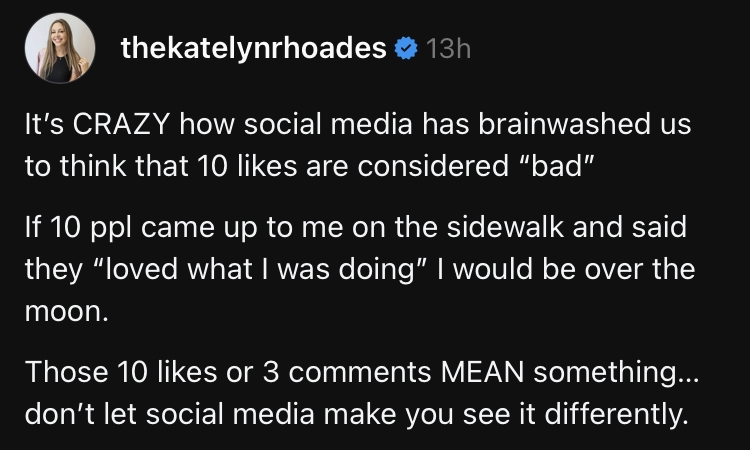Click the word "sidewalk" in the post

(x=505, y=227)
